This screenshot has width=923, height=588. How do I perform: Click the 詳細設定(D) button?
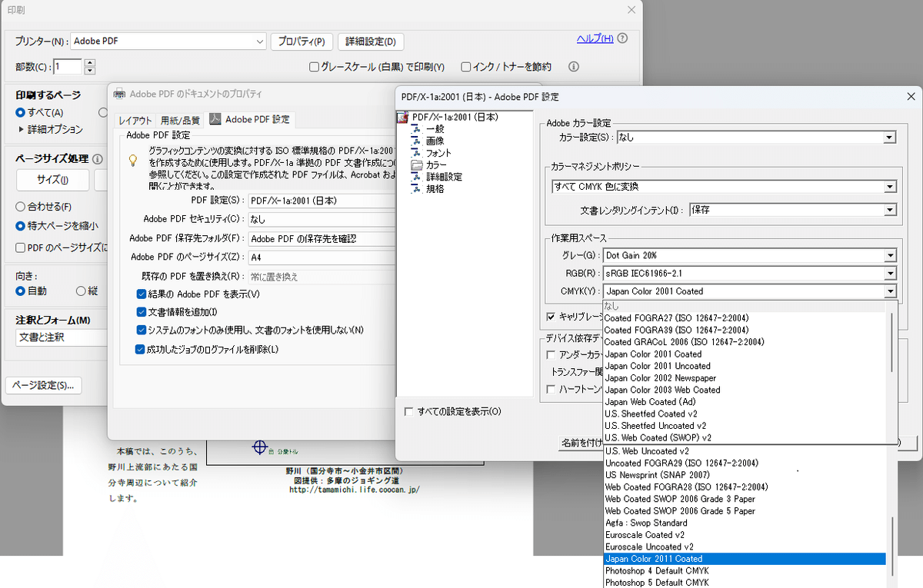pyautogui.click(x=371, y=42)
